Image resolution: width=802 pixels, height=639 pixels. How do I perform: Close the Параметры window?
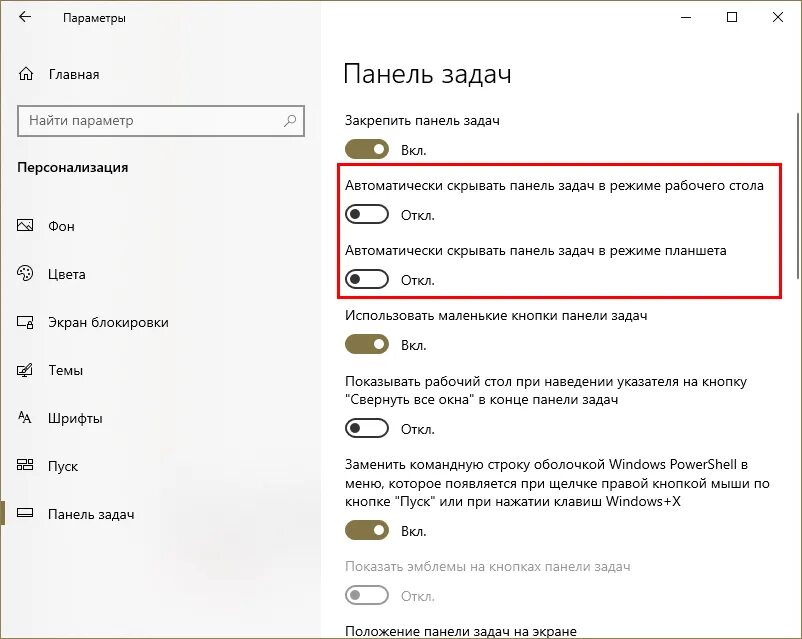778,17
